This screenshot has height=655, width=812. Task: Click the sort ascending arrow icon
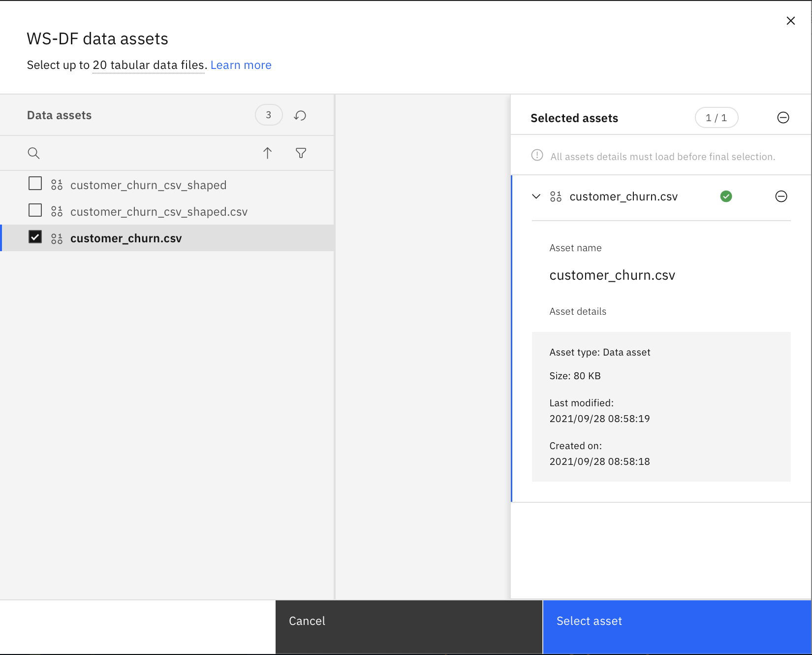(x=267, y=153)
